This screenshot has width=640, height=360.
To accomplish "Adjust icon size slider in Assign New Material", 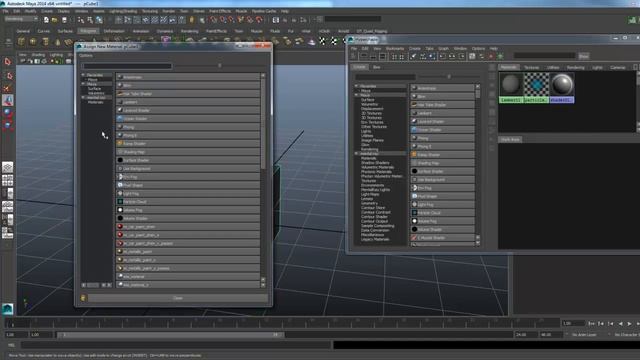I will pyautogui.click(x=220, y=65).
